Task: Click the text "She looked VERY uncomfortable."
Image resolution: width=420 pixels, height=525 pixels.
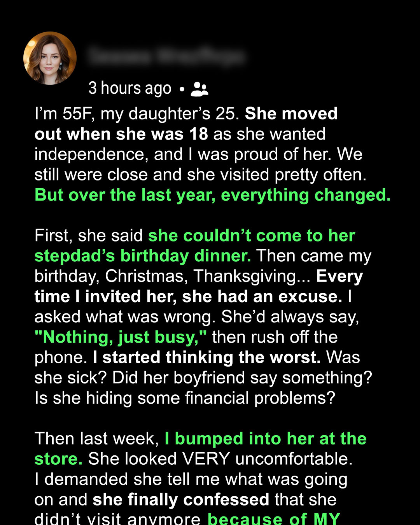Action: point(220,459)
